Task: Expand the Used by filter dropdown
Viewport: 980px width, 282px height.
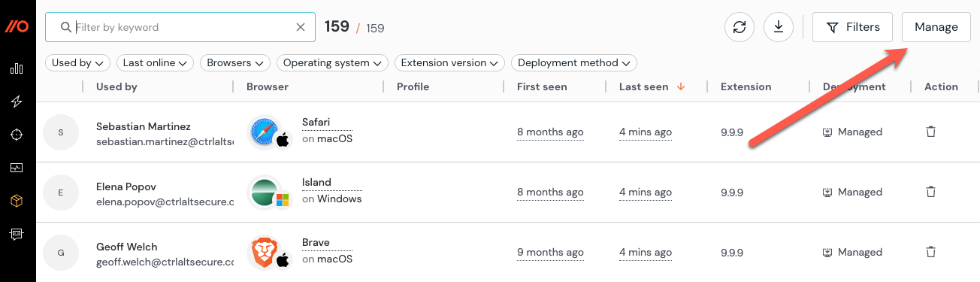Action: click(x=78, y=63)
